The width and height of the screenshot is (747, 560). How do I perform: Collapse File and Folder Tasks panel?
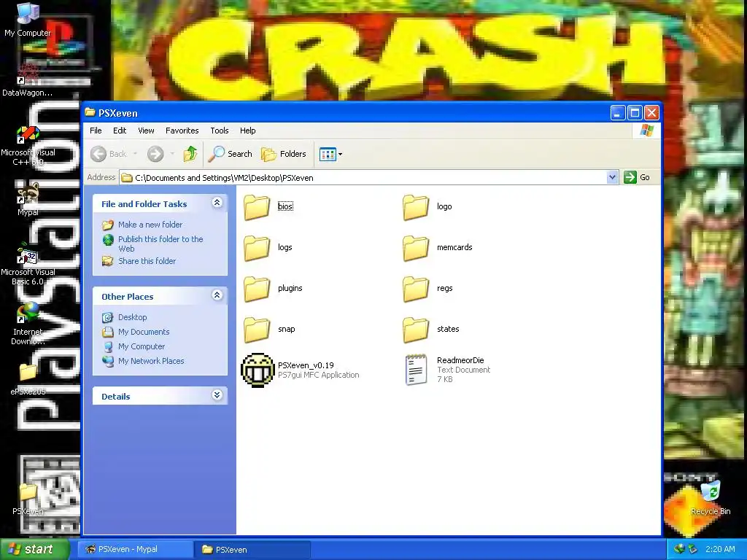217,203
